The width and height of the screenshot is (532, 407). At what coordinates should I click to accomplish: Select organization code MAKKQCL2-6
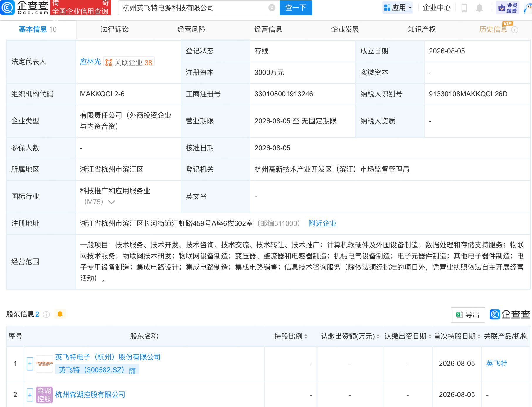point(102,94)
